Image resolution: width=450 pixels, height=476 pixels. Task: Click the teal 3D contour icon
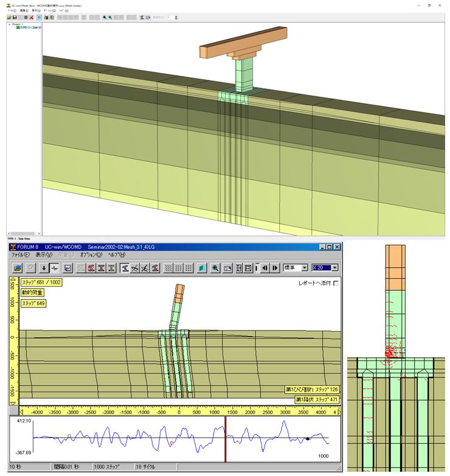[202, 268]
